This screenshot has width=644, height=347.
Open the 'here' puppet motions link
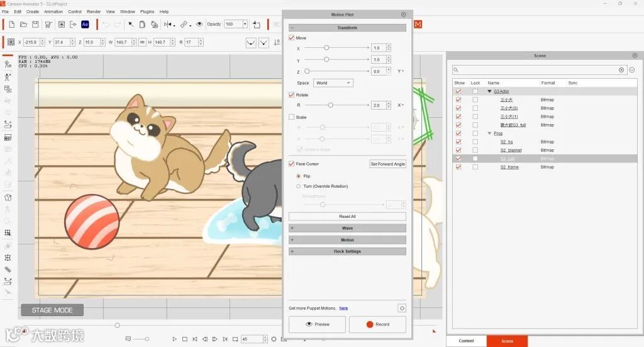click(x=344, y=308)
